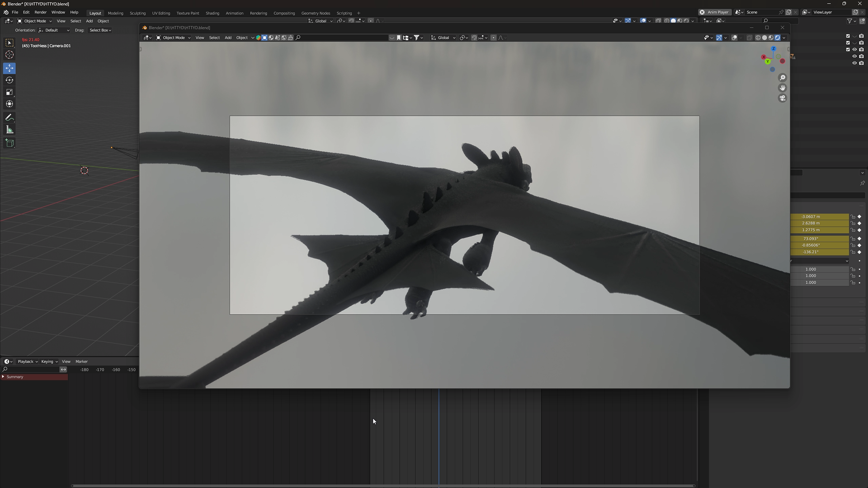The width and height of the screenshot is (868, 488).
Task: Select the Rotate tool in left toolbar
Action: pyautogui.click(x=9, y=80)
